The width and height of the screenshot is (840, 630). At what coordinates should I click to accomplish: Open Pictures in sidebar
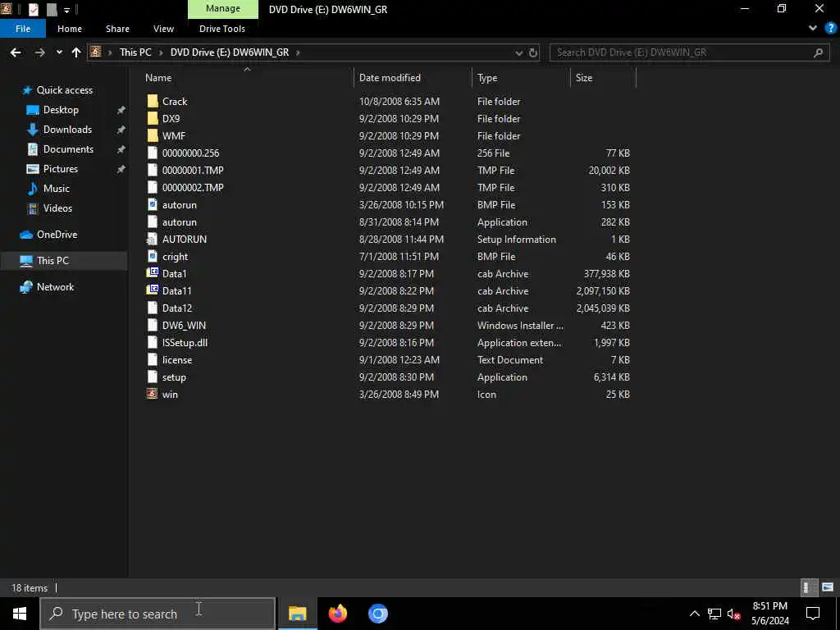point(61,169)
